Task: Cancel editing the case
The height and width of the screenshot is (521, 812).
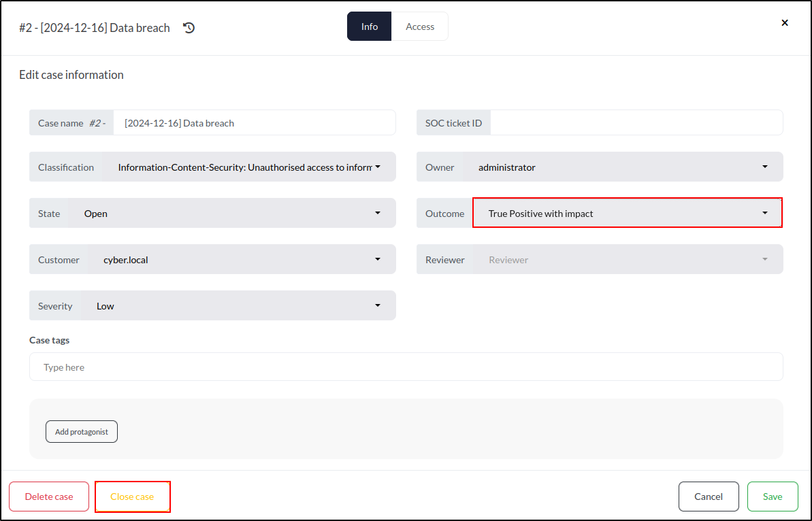Action: coord(709,496)
